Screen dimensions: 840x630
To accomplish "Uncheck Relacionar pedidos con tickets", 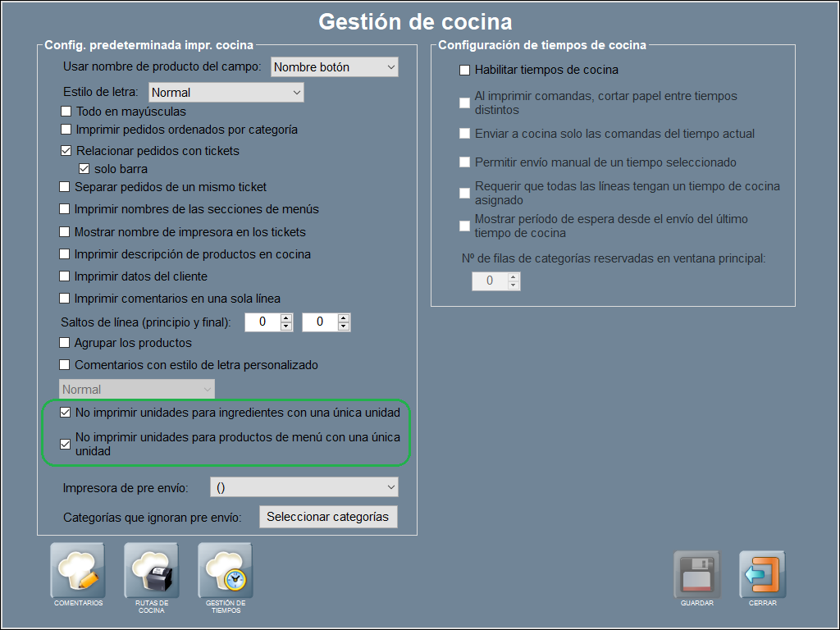I will (66, 151).
